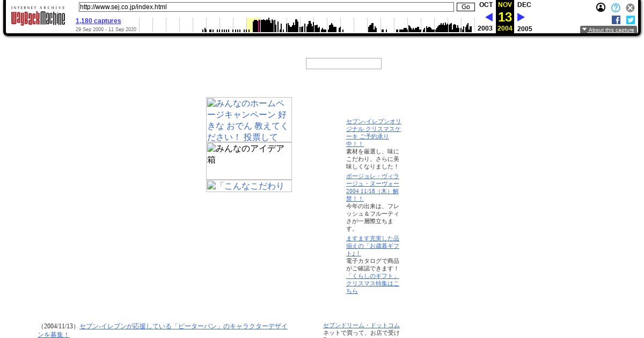This screenshot has height=338, width=644.
Task: Open お歳暮ギフト link
Action: 372,246
